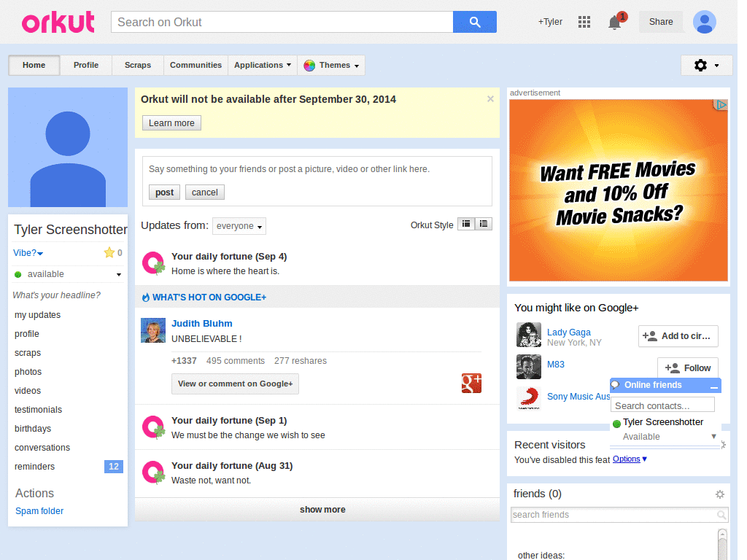Click the Orkut logo
This screenshot has width=747, height=560.
pos(58,23)
